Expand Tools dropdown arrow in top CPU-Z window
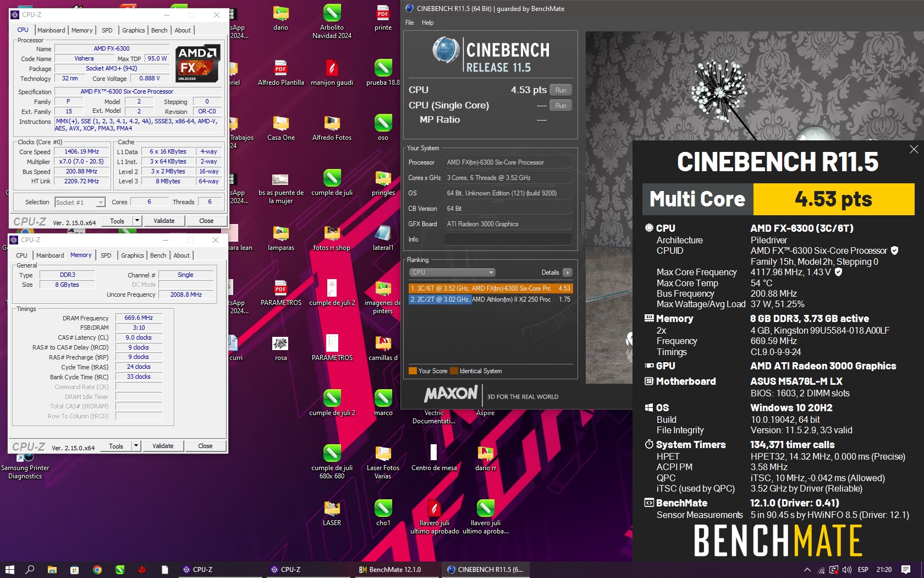The image size is (924, 578). pos(137,221)
